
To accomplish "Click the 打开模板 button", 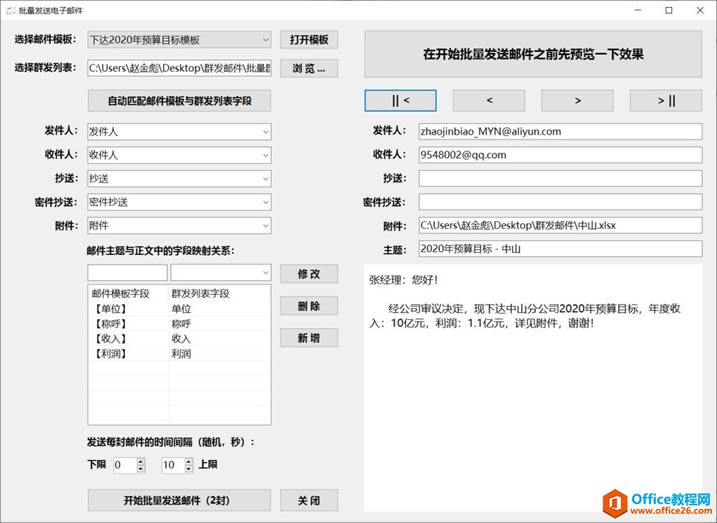I will (x=309, y=40).
